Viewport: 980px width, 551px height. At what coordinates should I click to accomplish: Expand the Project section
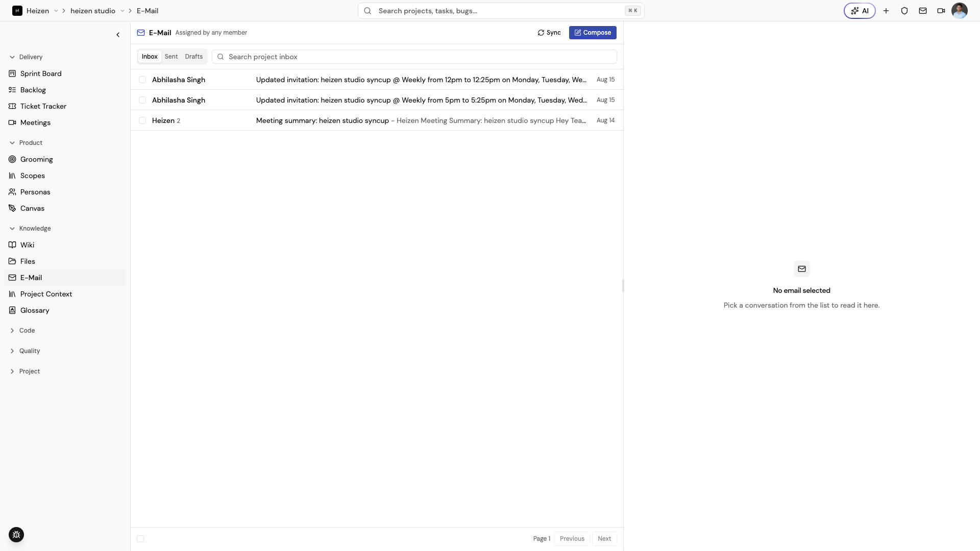coord(24,371)
